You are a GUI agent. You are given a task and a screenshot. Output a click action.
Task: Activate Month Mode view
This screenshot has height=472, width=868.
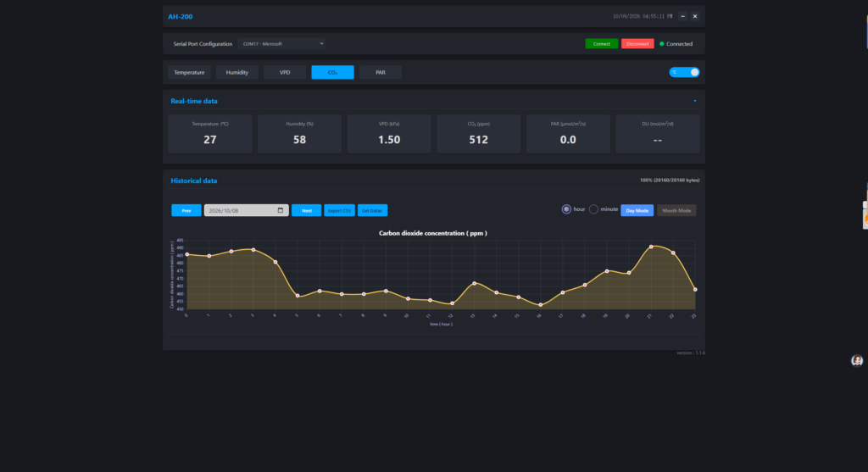(x=676, y=210)
